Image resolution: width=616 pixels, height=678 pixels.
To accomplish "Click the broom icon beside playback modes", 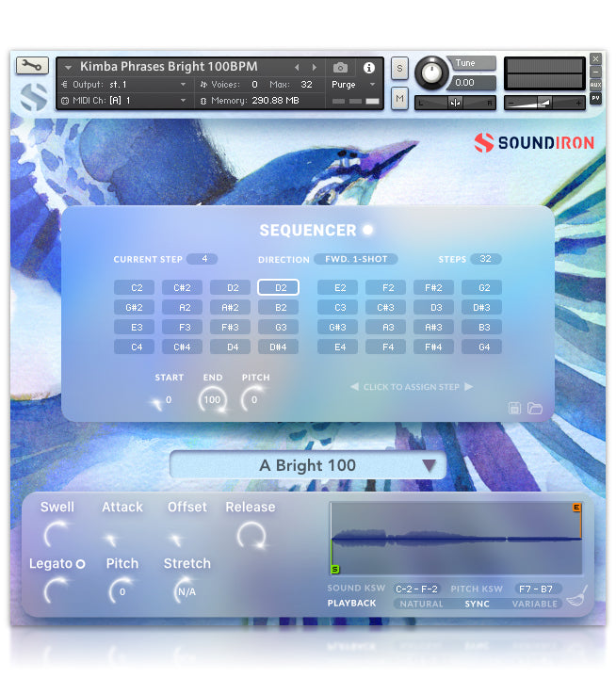I will coord(575,596).
